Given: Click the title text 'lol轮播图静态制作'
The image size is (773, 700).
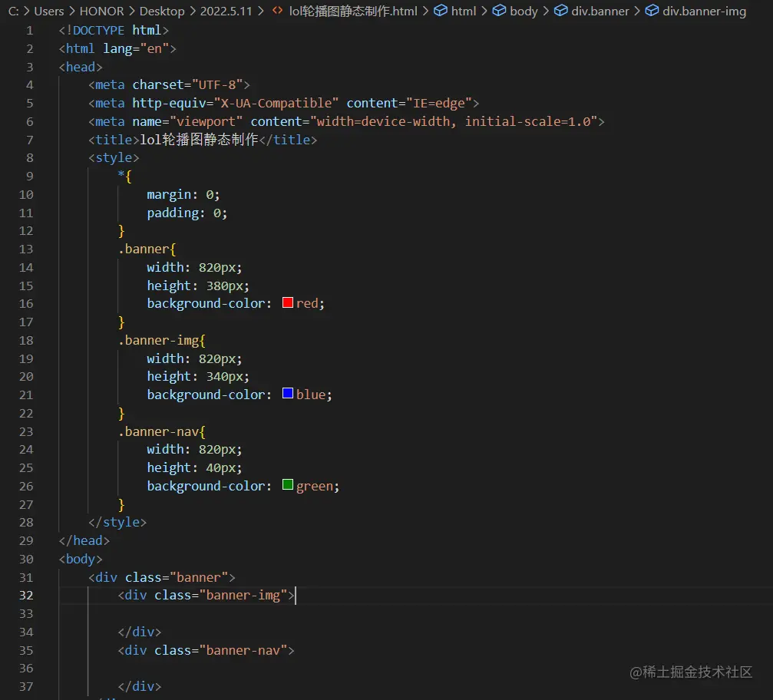Looking at the screenshot, I should (x=199, y=140).
